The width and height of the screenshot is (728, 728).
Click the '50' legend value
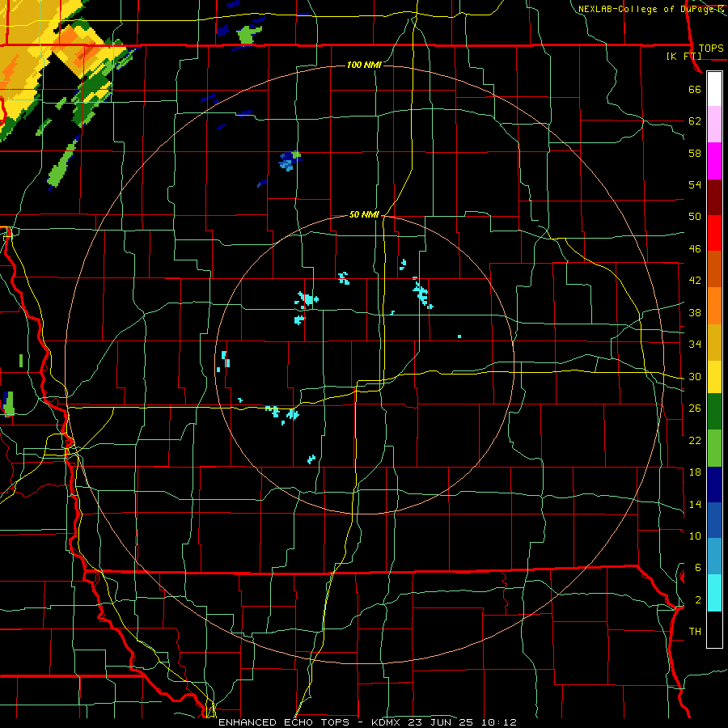695,217
